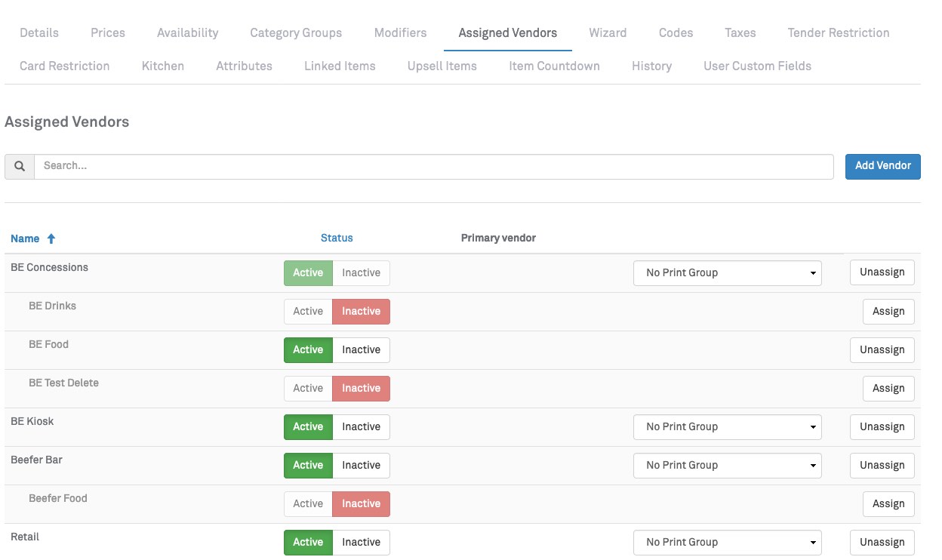Click the search magnifier icon
Screen dimensions: 942x560
coord(20,166)
